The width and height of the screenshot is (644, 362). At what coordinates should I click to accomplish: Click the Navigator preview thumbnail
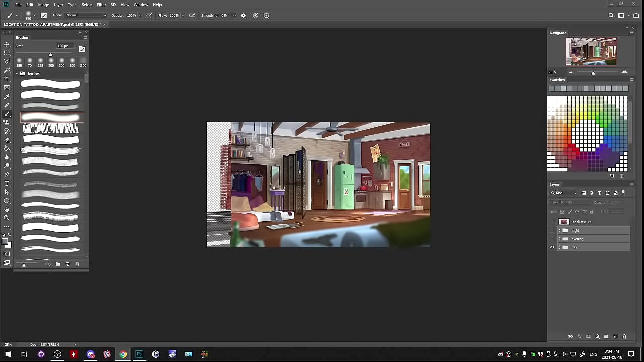pos(591,51)
